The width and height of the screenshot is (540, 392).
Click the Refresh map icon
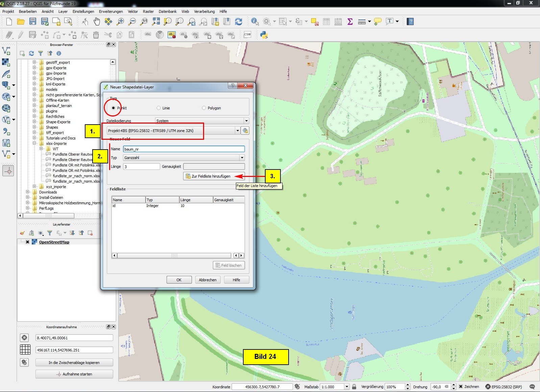click(239, 22)
